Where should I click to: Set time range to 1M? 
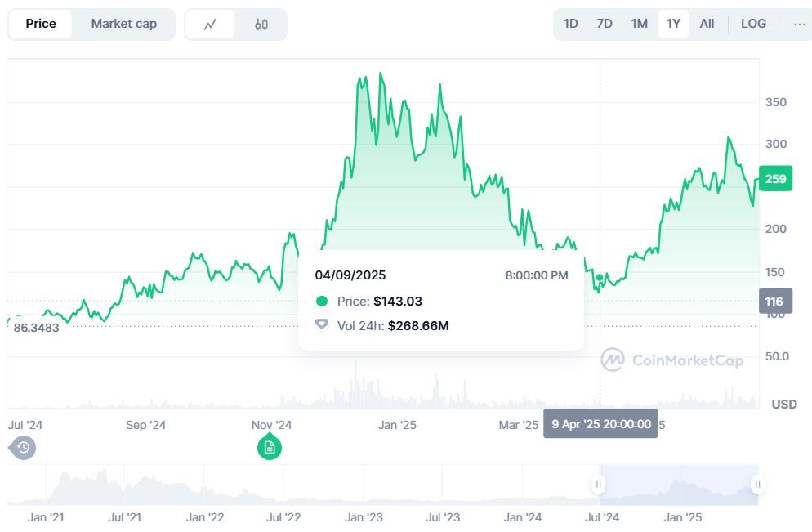pos(640,24)
